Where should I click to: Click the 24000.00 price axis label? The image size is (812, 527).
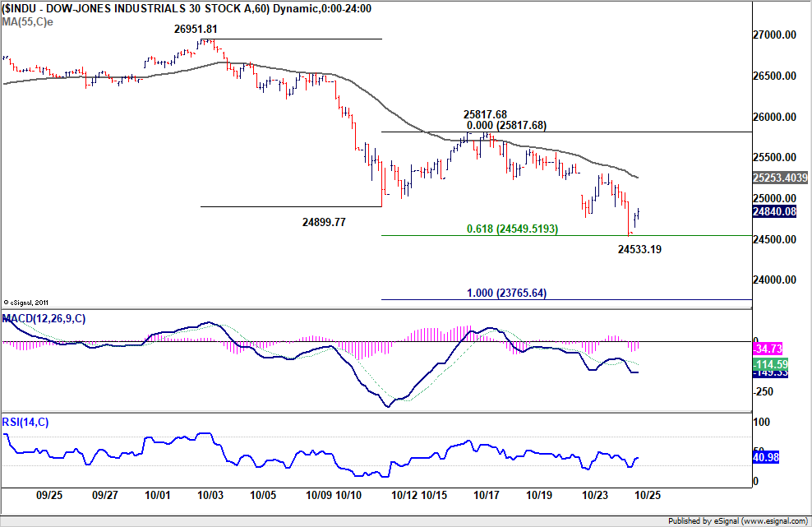click(774, 280)
